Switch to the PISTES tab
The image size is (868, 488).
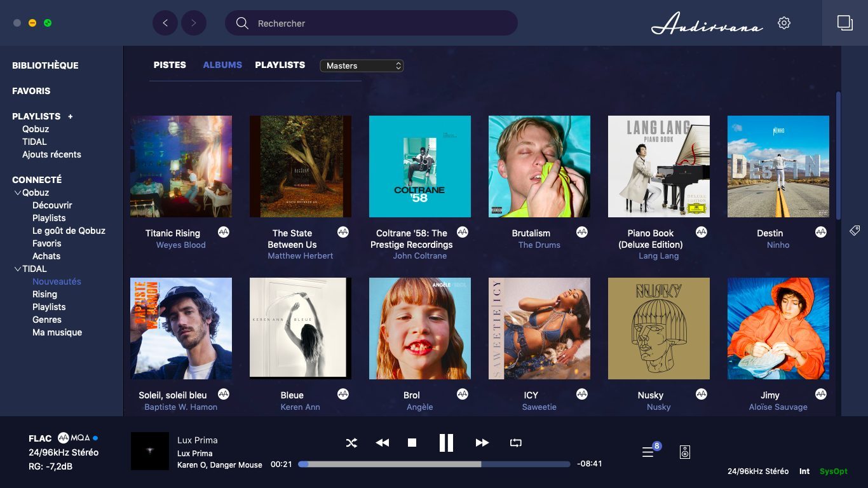pos(170,65)
